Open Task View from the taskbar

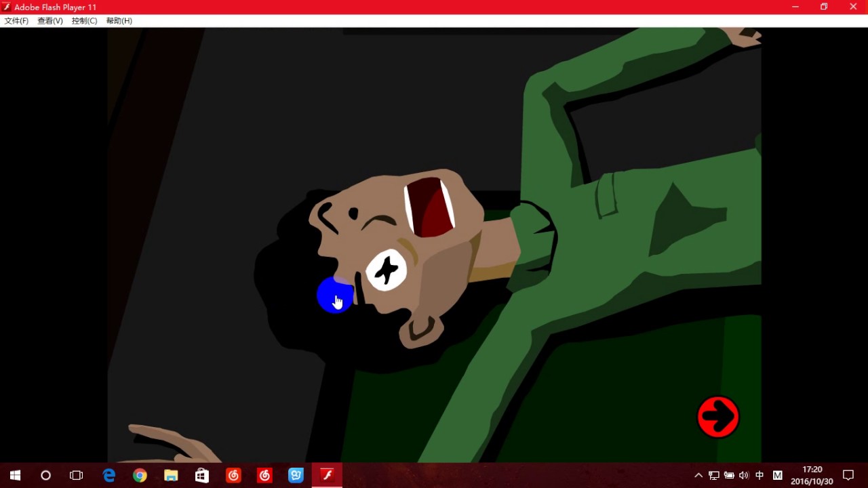click(x=77, y=475)
